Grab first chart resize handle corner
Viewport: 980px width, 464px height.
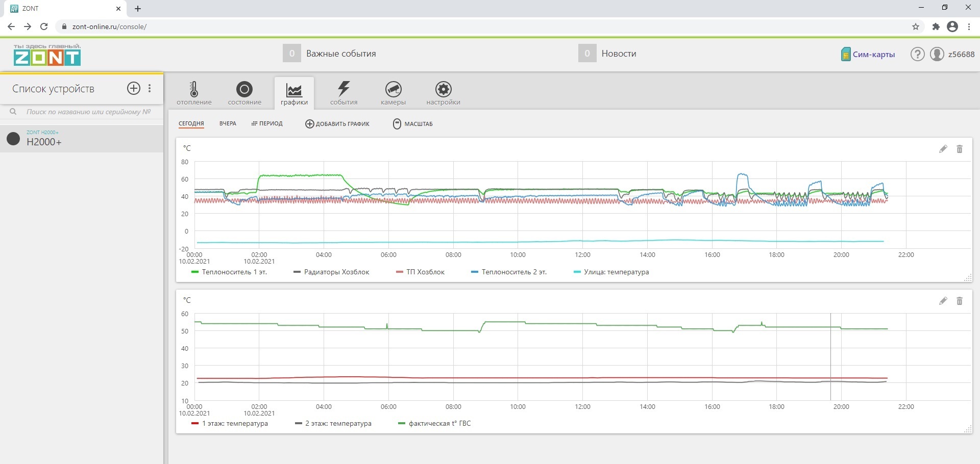(967, 277)
